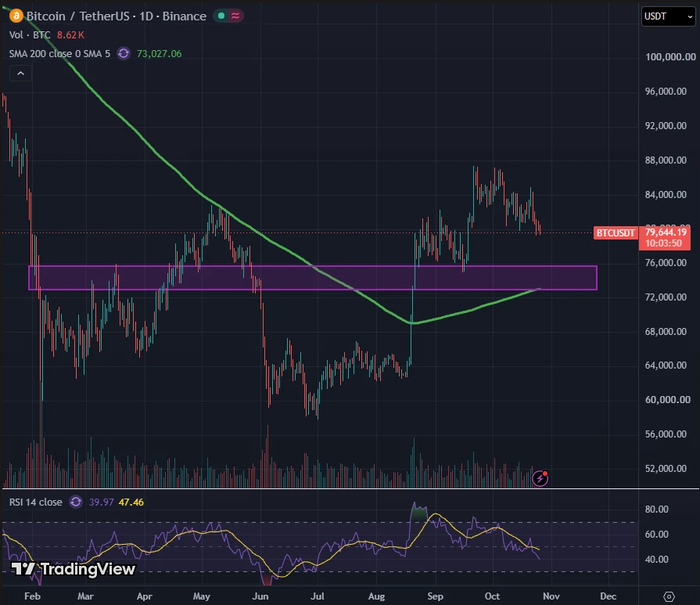Click the 10:03:50 candle countdown timer
The image size is (700, 605).
663,243
